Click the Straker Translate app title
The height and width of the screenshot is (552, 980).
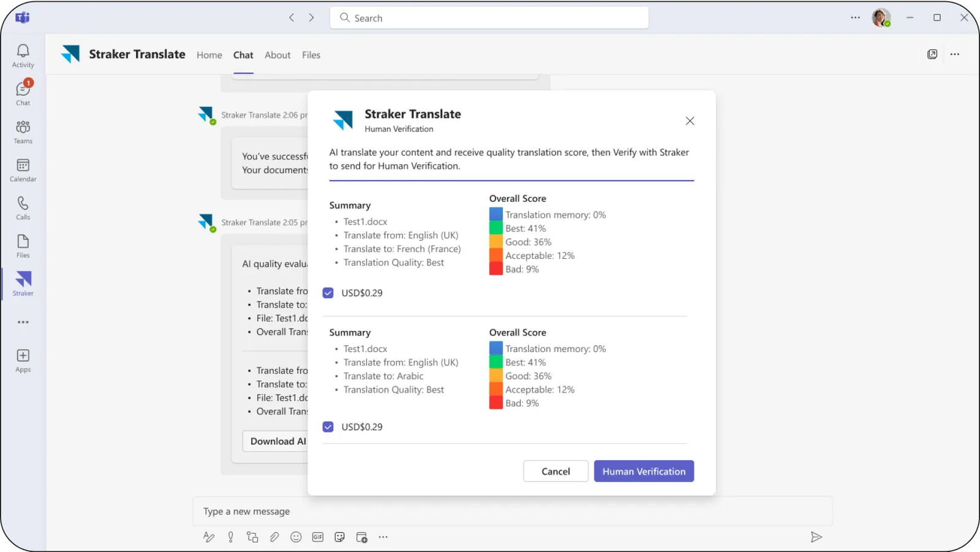137,54
